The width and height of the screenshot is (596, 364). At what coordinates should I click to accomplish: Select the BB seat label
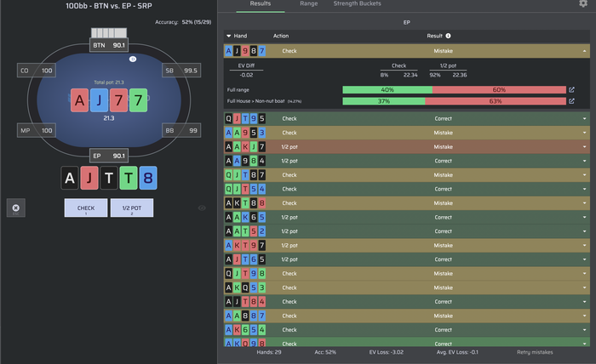click(x=181, y=131)
